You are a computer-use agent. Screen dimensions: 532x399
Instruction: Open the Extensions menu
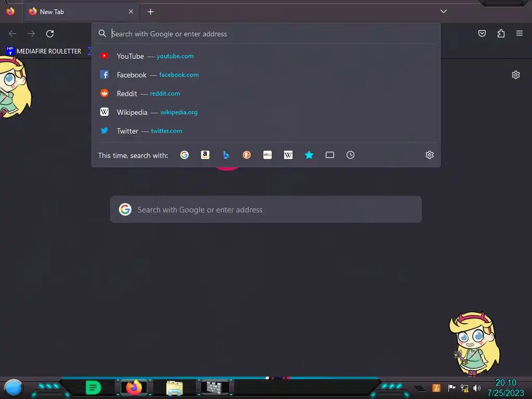coord(501,33)
